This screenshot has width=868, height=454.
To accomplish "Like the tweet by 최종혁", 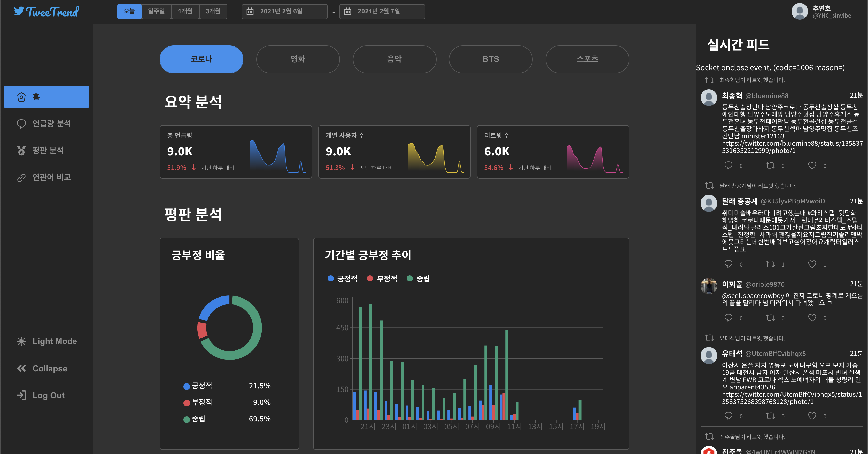I will coord(812,165).
